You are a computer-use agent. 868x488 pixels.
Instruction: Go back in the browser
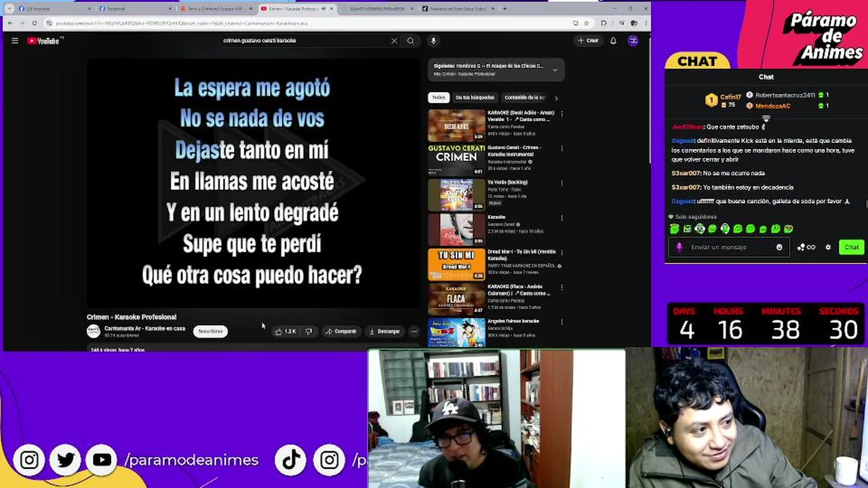pos(10,23)
